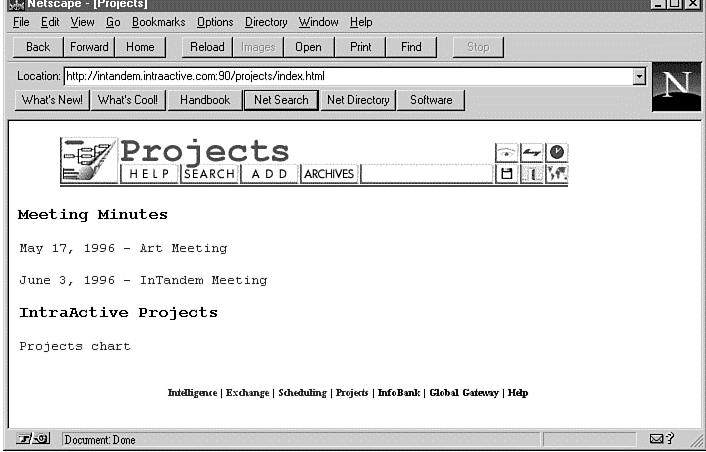Click the ARCHIVES button in Projects banner
Screen dimensions: 706x452
pyautogui.click(x=329, y=174)
